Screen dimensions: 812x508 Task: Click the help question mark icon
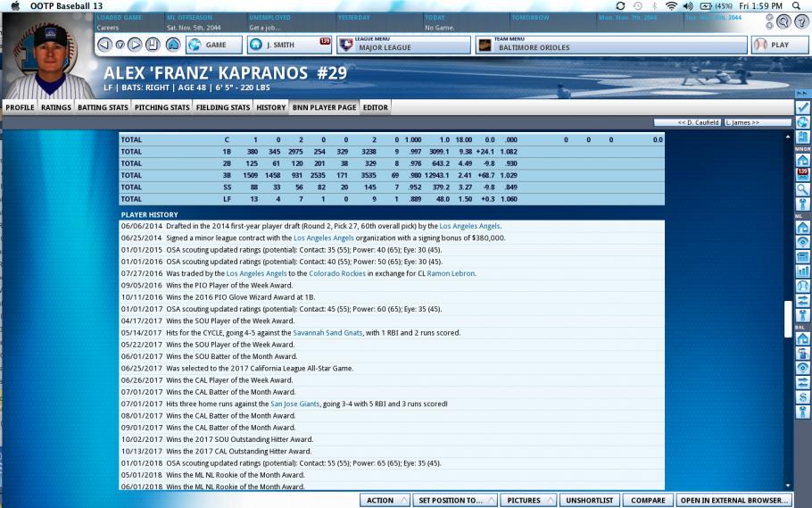pyautogui.click(x=800, y=21)
